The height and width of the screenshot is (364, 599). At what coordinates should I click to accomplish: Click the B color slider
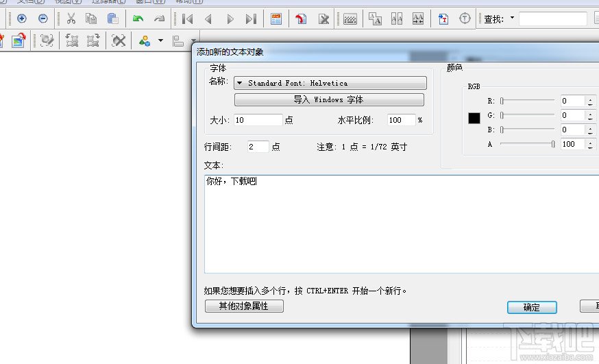tap(528, 130)
